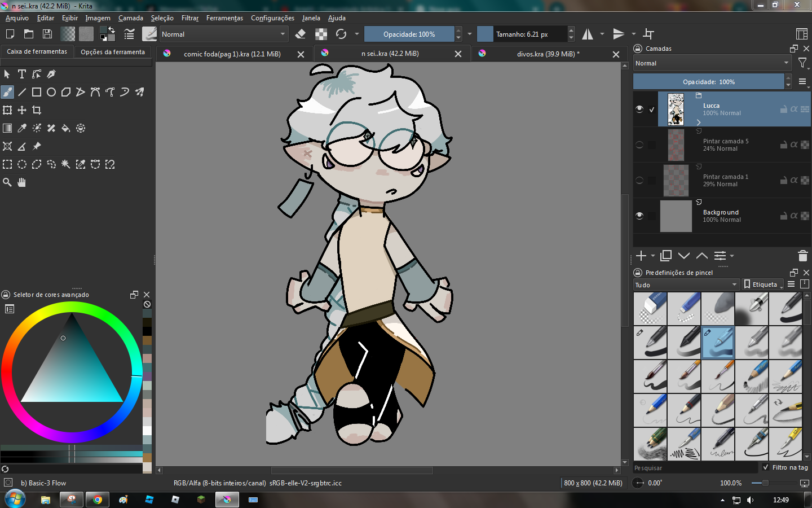The width and height of the screenshot is (812, 508).
Task: Select the Fill bucket tool
Action: (x=66, y=128)
